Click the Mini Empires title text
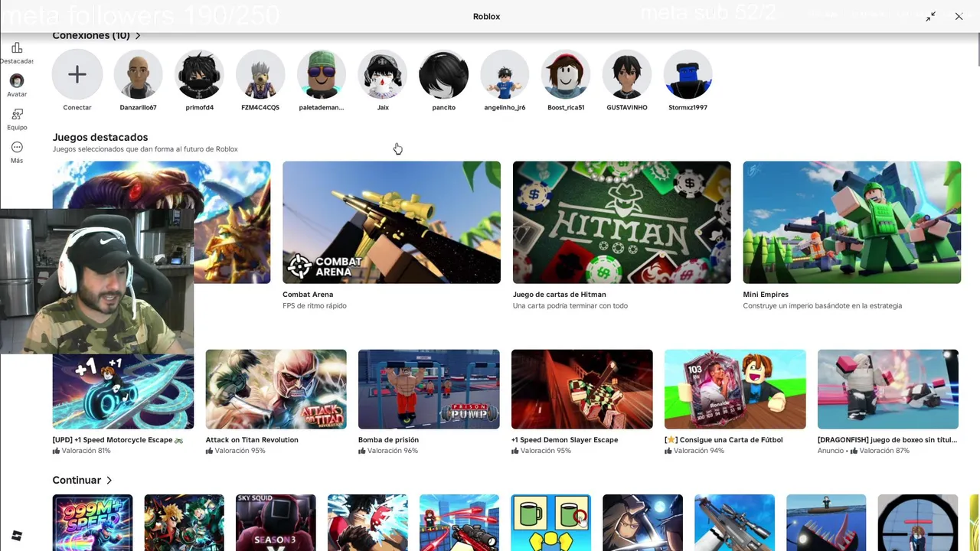Viewport: 980px width, 551px height. 766,295
